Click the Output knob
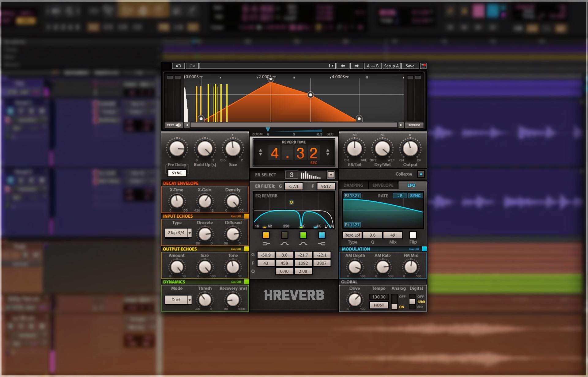The image size is (588, 377). (x=410, y=149)
